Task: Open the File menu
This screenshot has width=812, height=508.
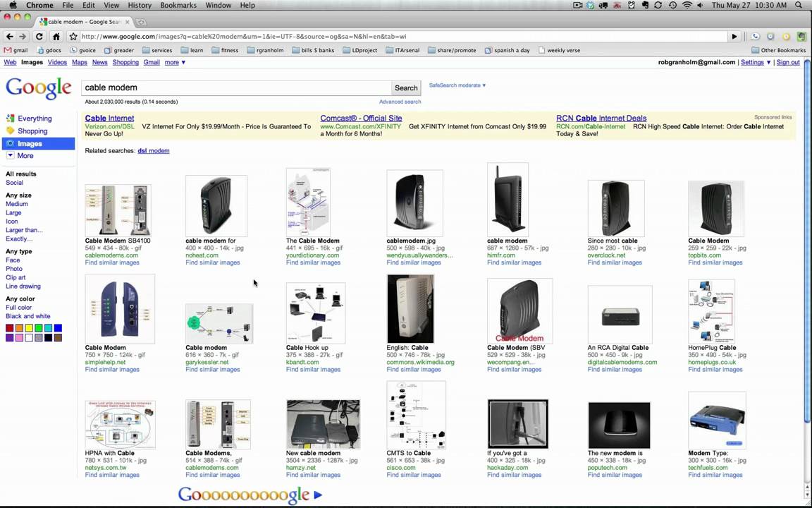Action: point(68,5)
